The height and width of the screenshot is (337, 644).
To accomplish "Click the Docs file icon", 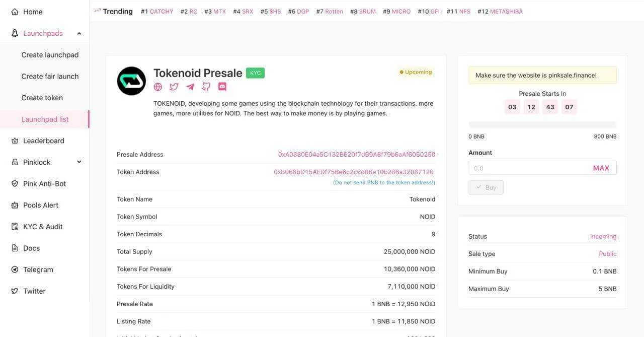I will (15, 248).
